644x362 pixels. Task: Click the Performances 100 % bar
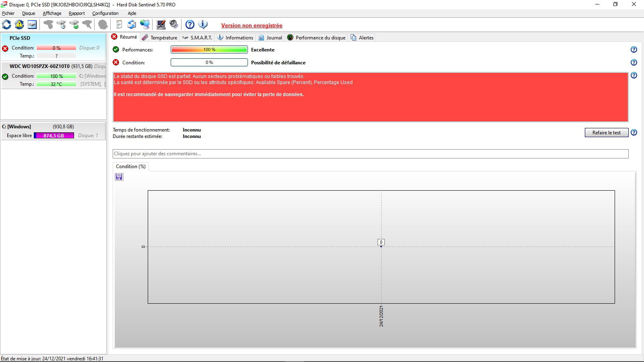209,49
